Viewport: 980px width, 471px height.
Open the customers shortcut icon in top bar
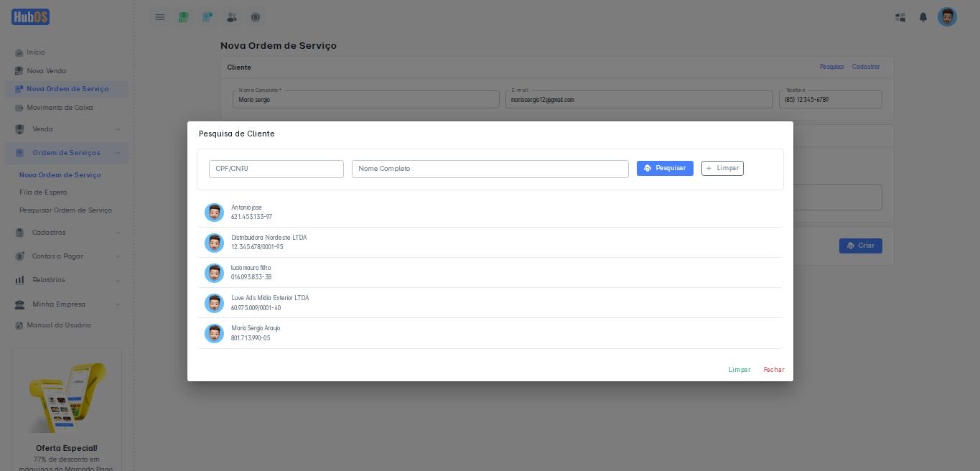point(231,17)
